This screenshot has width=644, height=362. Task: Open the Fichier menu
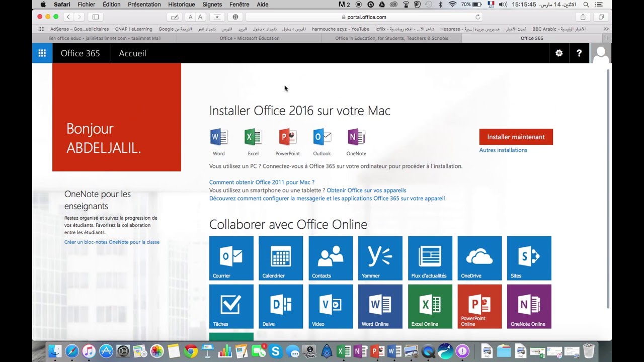87,5
